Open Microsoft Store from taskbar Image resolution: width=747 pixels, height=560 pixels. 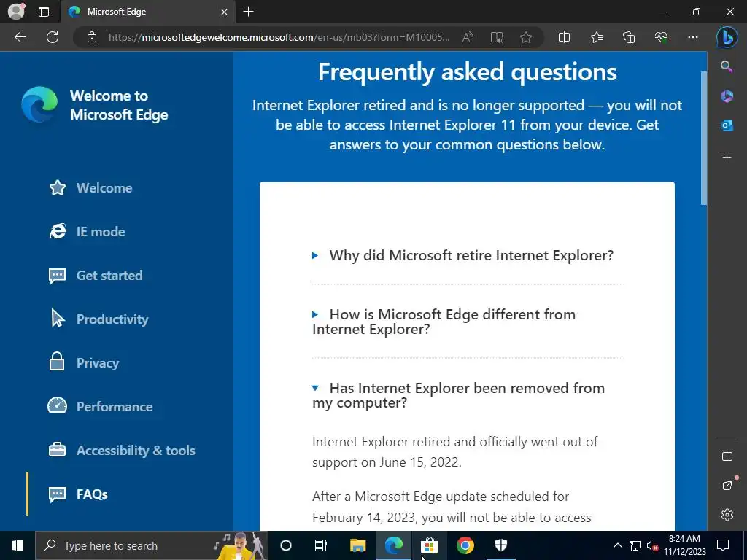[429, 545]
